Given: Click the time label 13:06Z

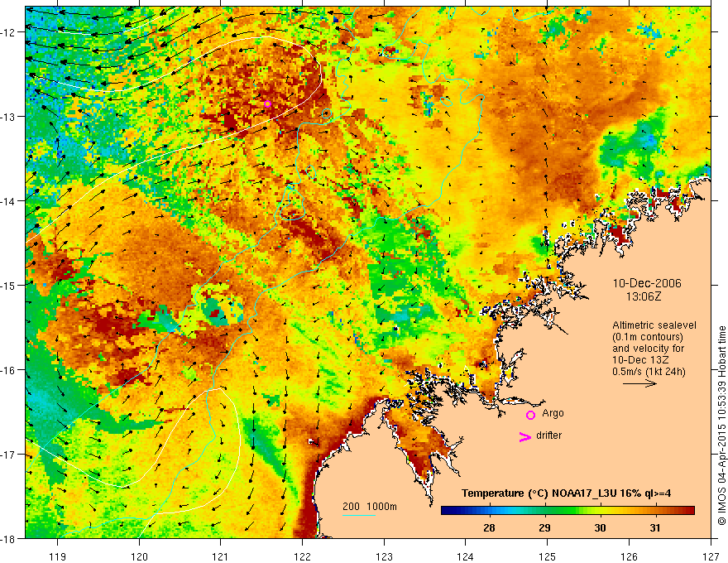Looking at the screenshot, I should (x=643, y=296).
